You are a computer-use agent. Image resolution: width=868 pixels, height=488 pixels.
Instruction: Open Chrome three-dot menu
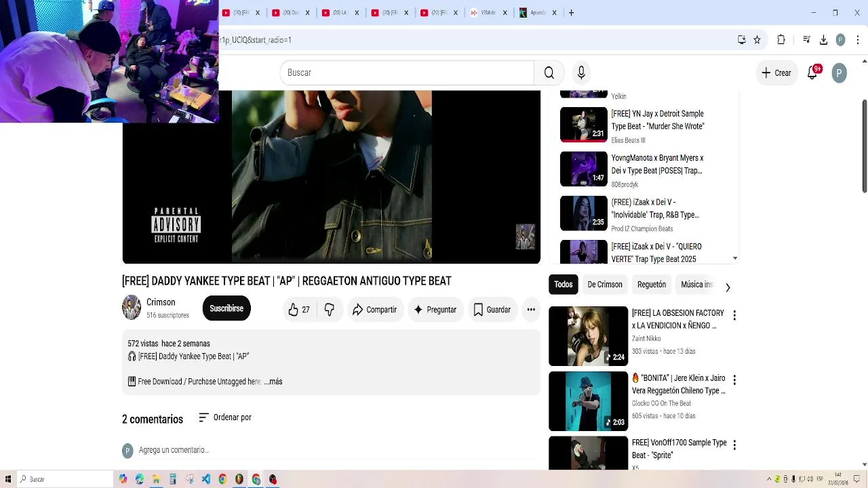[x=858, y=40]
